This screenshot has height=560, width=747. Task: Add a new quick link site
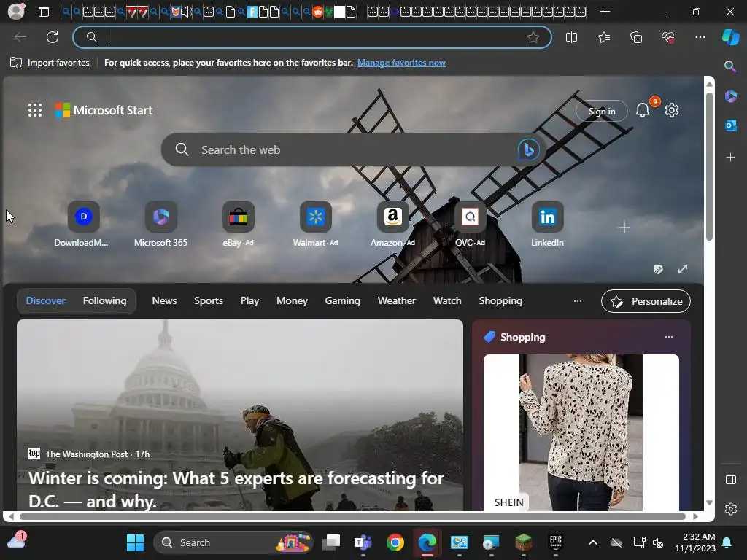click(x=624, y=227)
